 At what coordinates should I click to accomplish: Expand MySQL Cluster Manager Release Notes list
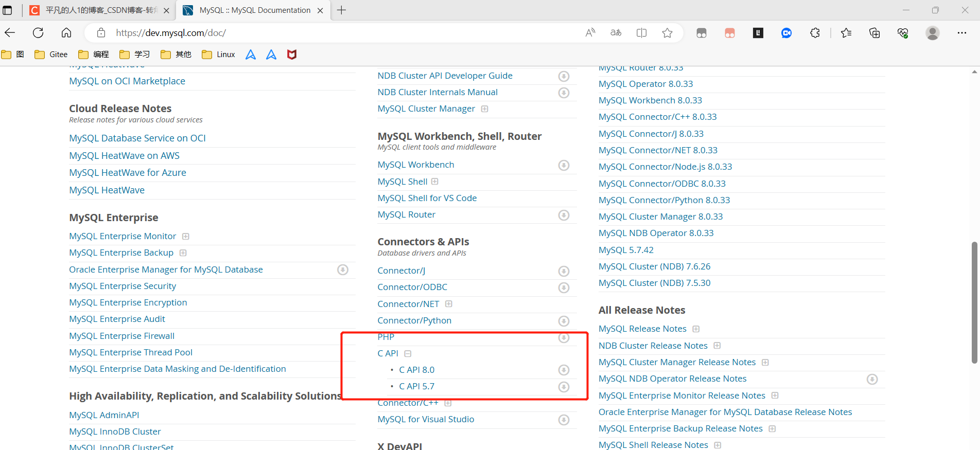click(765, 363)
